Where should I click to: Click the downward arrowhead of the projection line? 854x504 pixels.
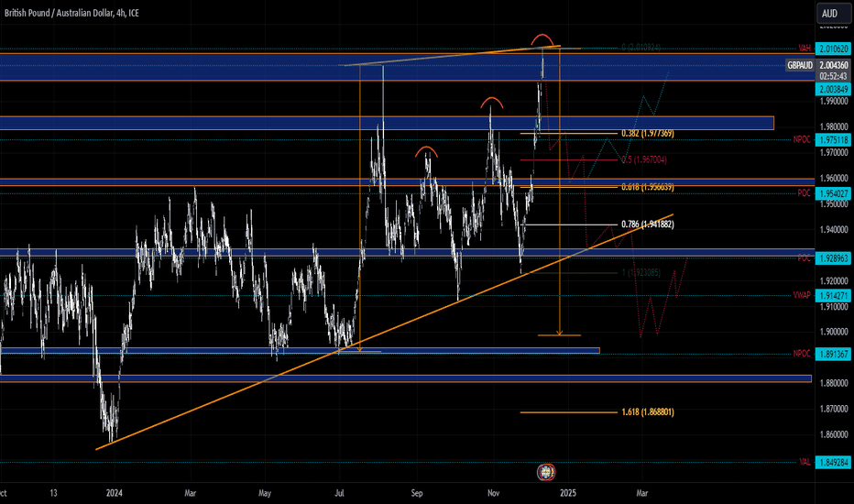coord(559,332)
